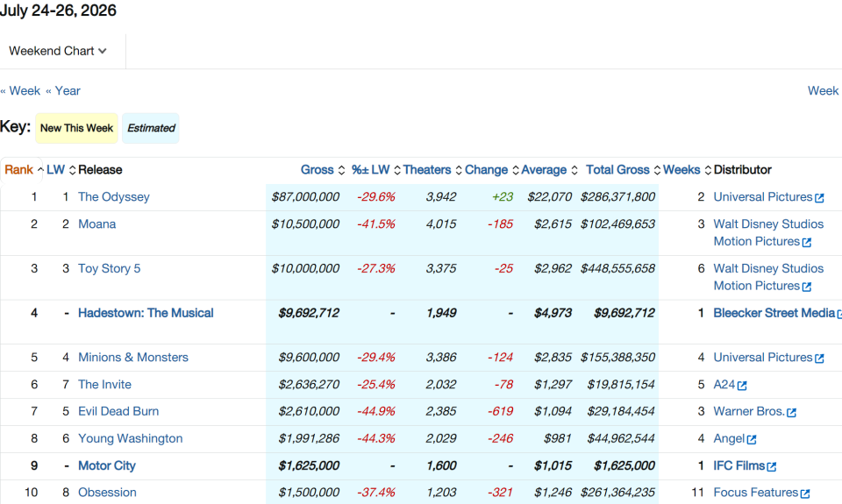Sort by %± LW column header
Screen dimensions: 842x504
(x=376, y=170)
